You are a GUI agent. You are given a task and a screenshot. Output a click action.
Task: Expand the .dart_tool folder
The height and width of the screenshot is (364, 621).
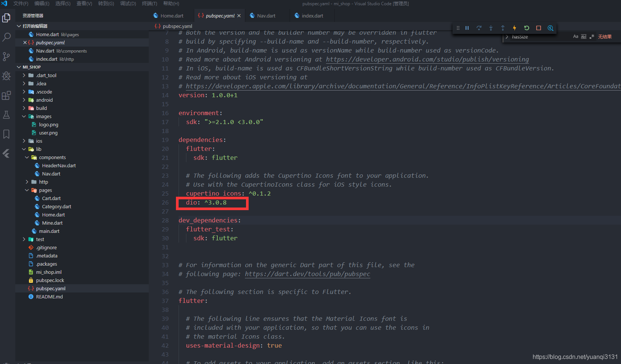tap(24, 75)
